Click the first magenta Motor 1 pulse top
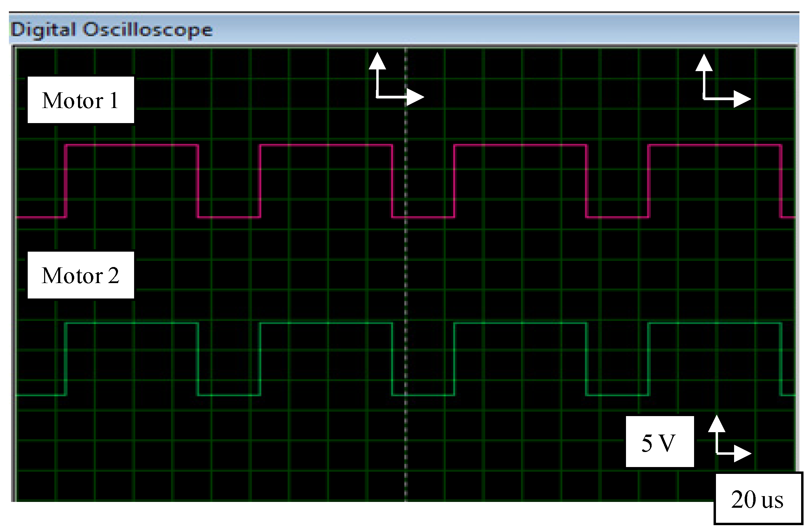The width and height of the screenshot is (809, 532). coord(132,145)
